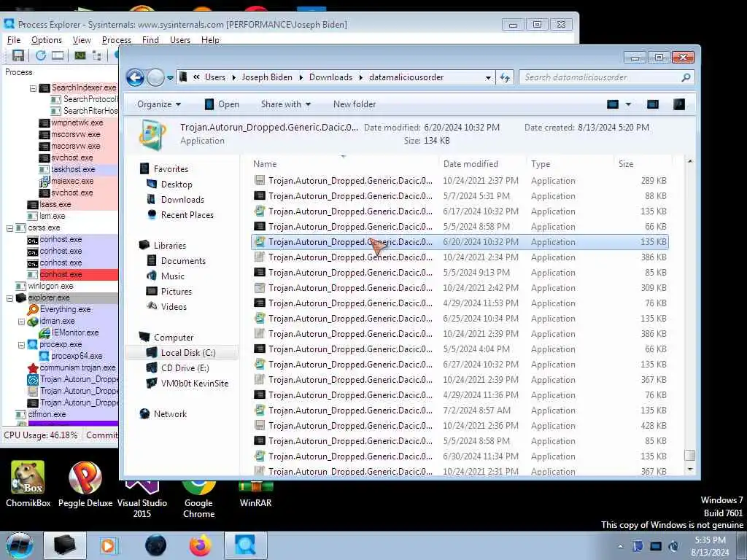The width and height of the screenshot is (747, 560).
Task: Click Downloads in the breadcrumb path
Action: [330, 77]
